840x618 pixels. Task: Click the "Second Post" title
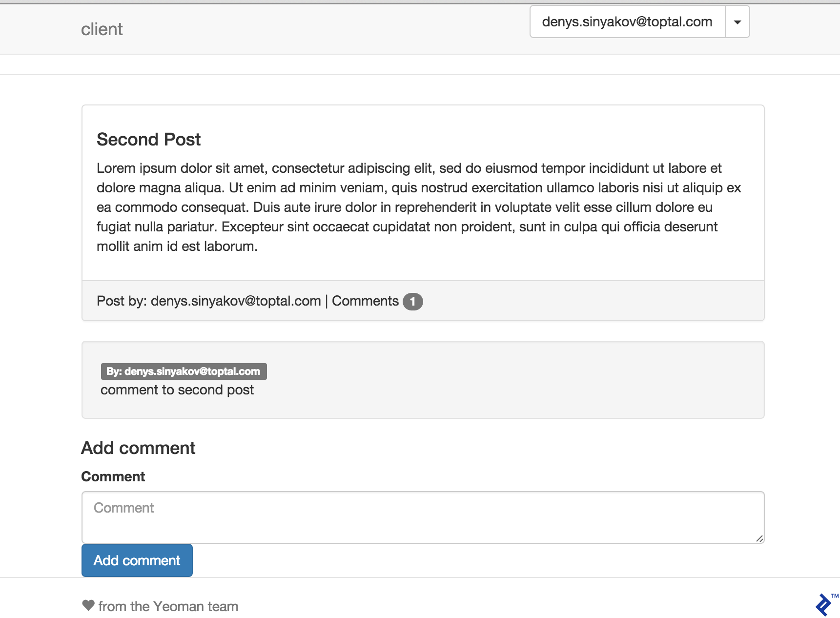pos(148,140)
